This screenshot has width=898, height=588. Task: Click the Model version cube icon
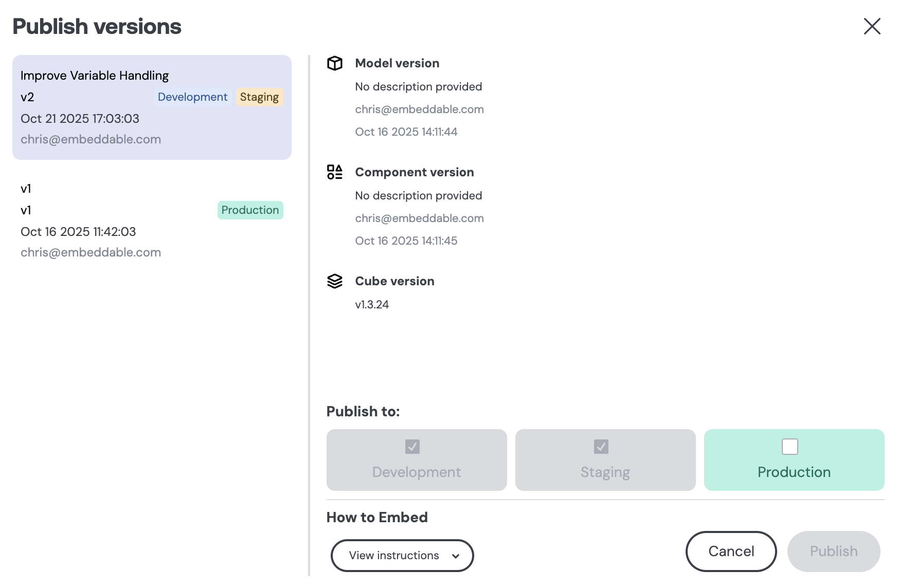pyautogui.click(x=335, y=63)
